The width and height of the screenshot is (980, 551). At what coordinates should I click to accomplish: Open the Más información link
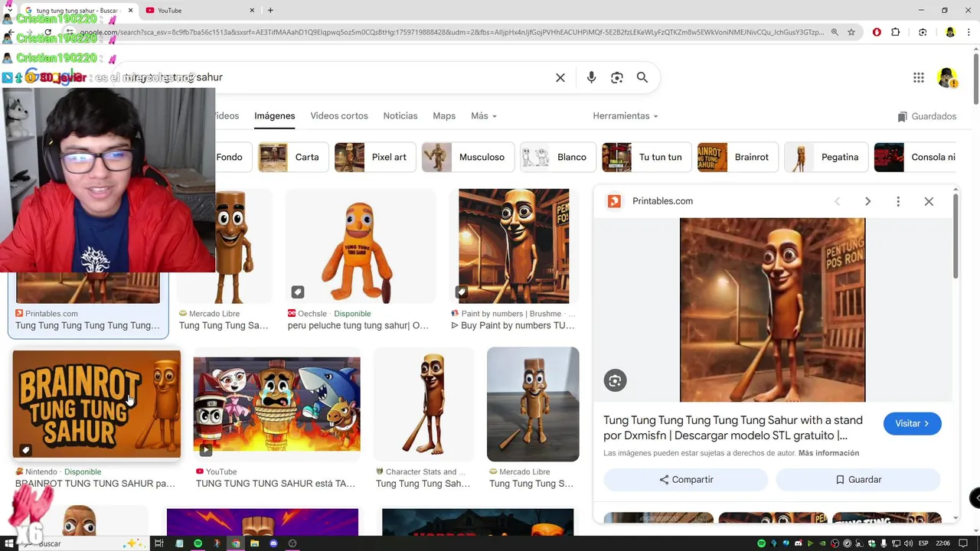[828, 453]
